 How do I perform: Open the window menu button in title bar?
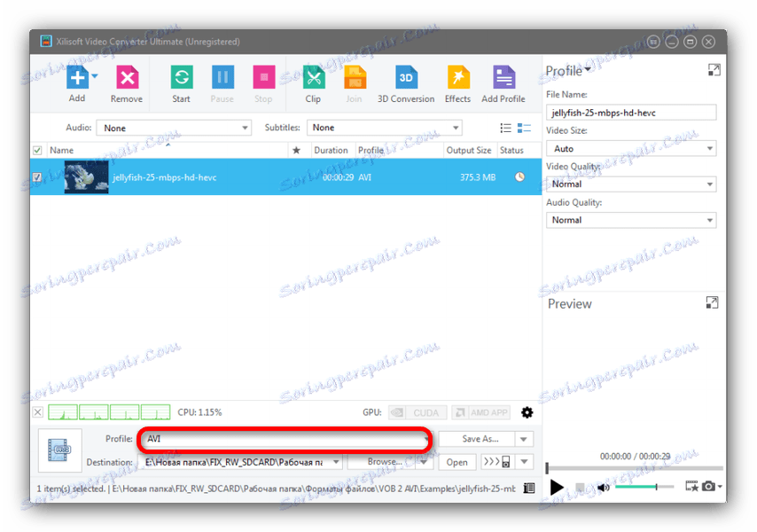pyautogui.click(x=653, y=42)
